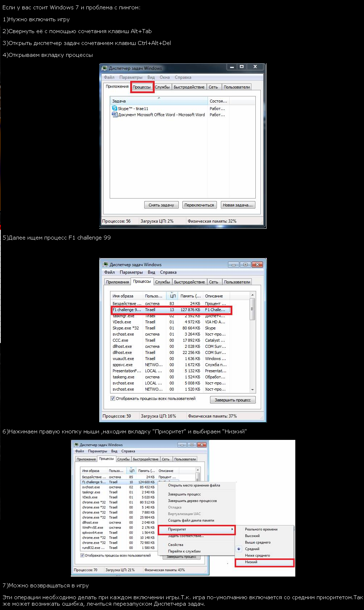Choose the 'Ниже среднего' priority option
This screenshot has width=364, height=610.
point(258,555)
